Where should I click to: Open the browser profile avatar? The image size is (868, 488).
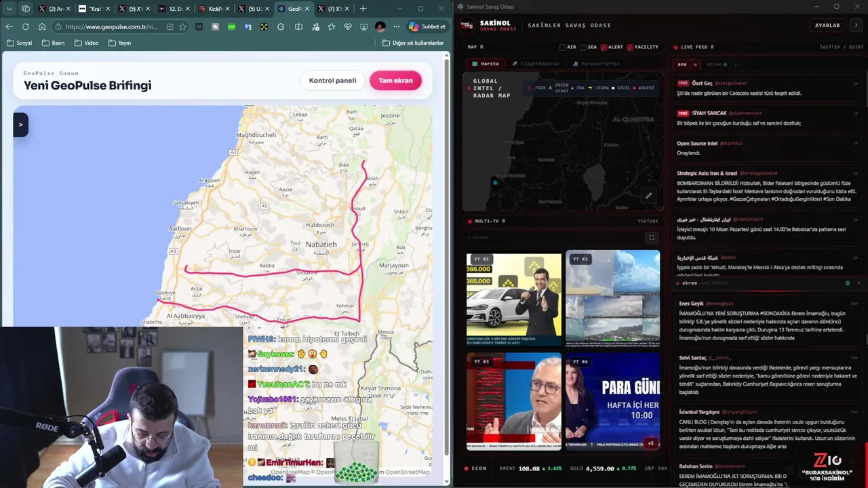[380, 26]
